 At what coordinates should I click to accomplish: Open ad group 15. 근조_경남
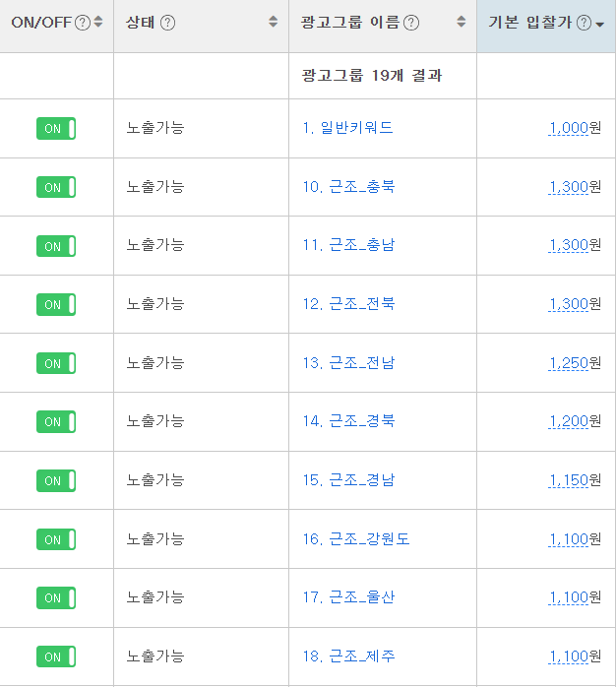348,480
